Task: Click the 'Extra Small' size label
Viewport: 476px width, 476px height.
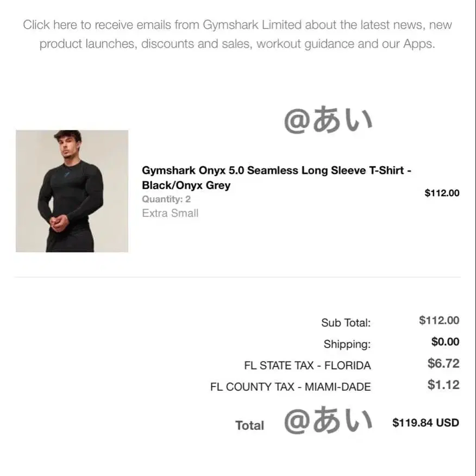Action: click(170, 214)
